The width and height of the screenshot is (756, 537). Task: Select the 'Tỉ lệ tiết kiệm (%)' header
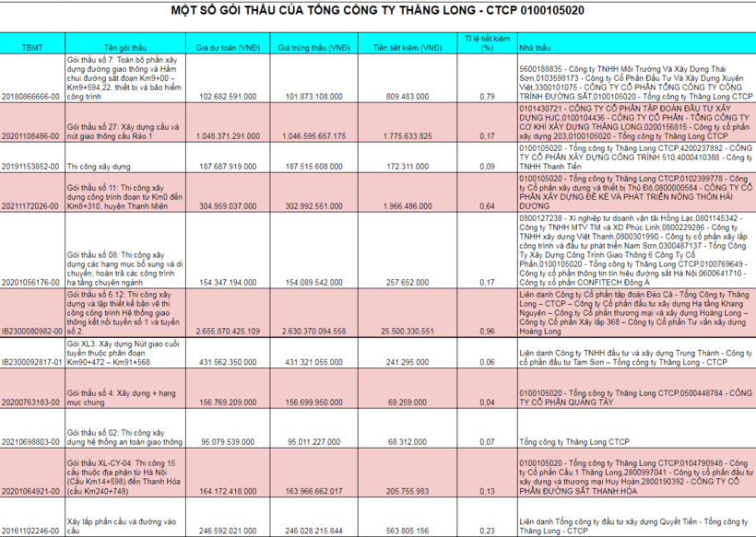487,41
